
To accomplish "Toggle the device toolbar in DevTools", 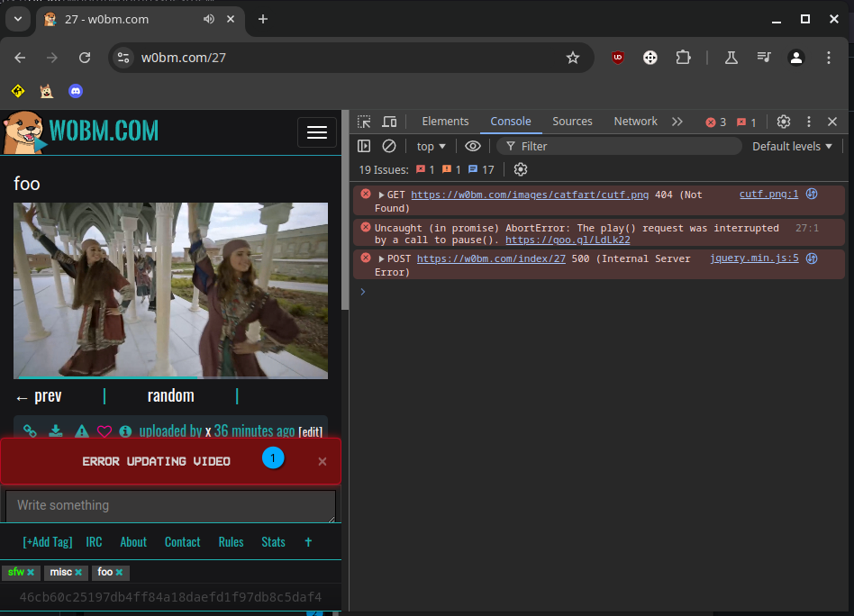I will 389,122.
